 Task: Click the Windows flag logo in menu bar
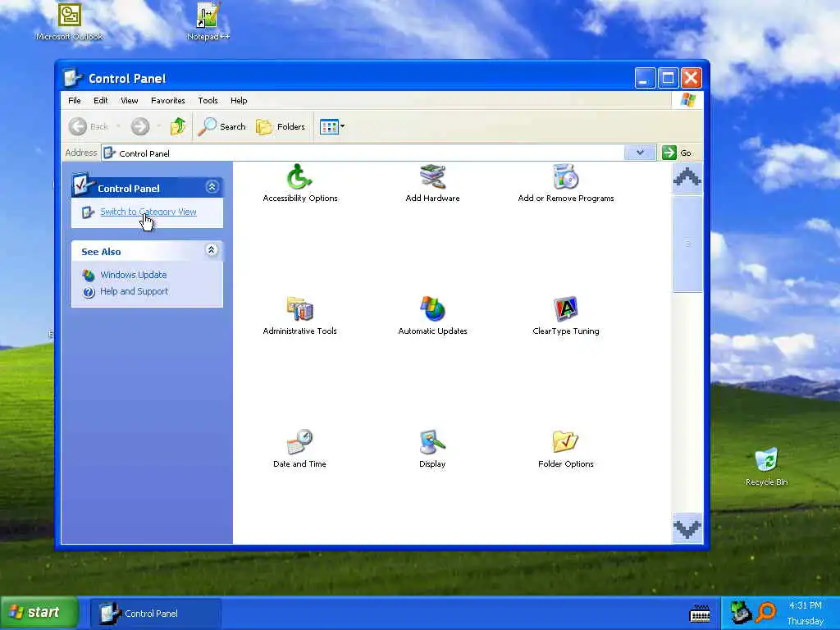(688, 100)
